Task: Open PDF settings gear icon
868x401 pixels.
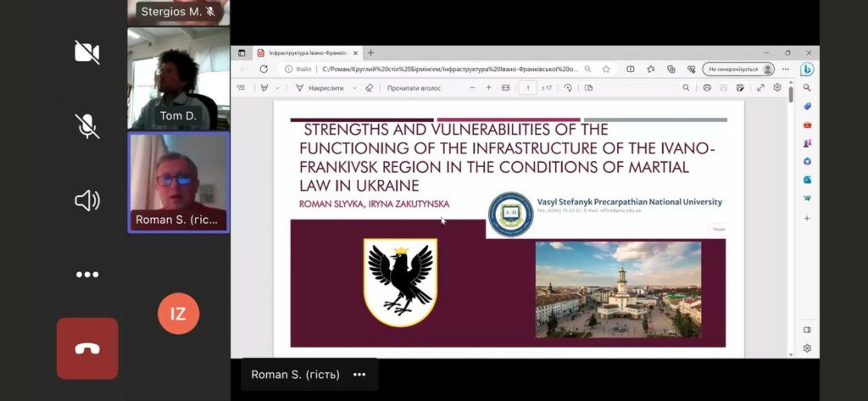Action: (776, 87)
